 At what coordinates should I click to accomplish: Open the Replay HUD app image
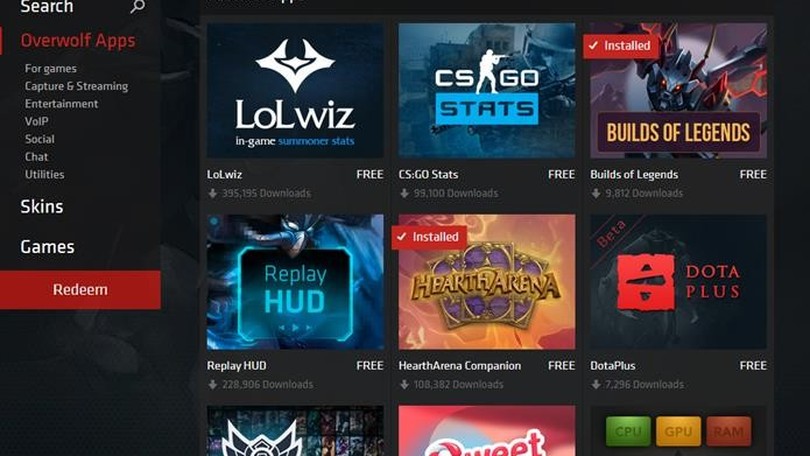(x=295, y=282)
